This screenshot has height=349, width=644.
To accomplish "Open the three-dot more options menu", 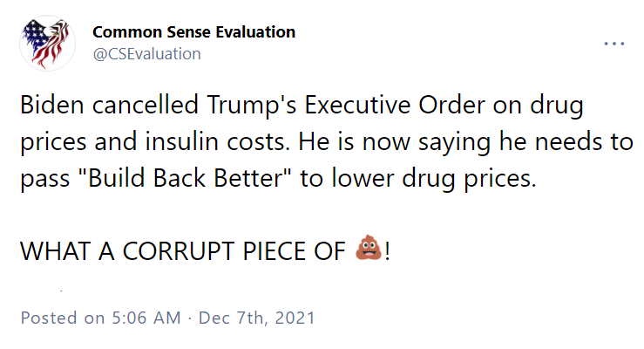I will coord(614,44).
